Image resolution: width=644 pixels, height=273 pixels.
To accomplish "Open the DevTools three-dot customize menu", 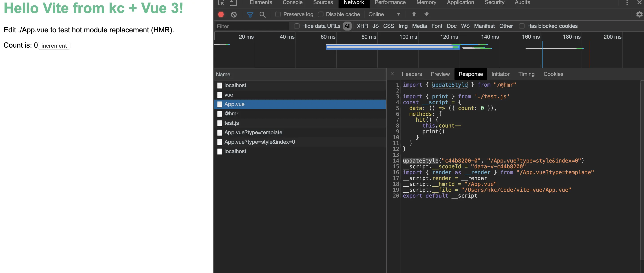I will [627, 3].
